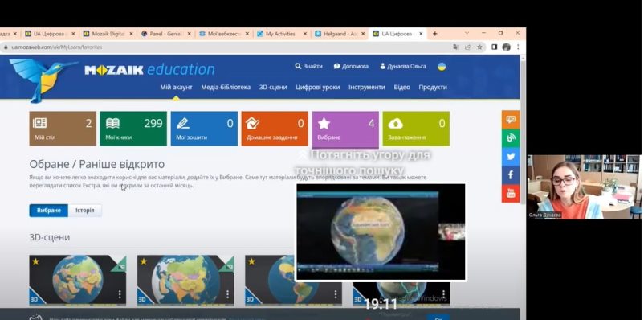Click the translate page icon
This screenshot has width=644, height=320.
pos(456,47)
